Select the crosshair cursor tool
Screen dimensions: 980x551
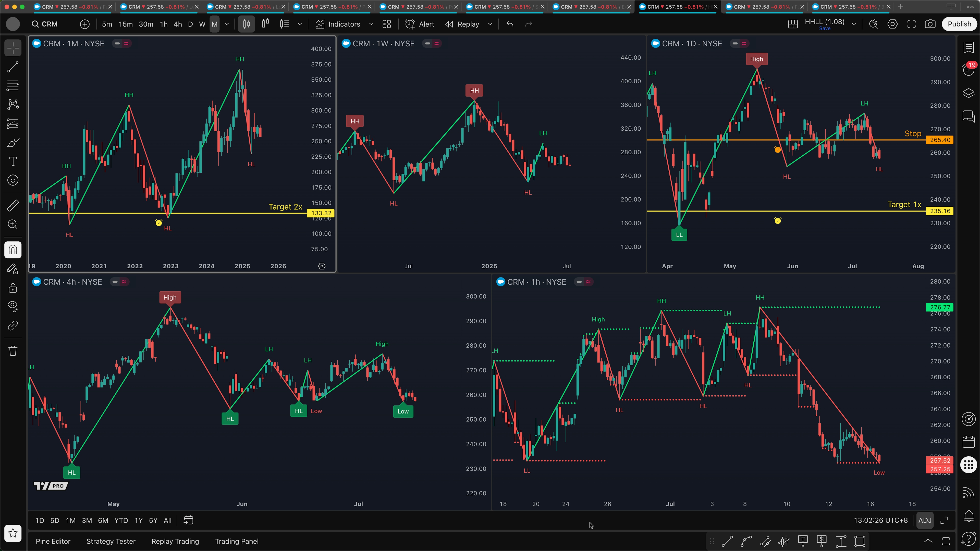(x=13, y=48)
